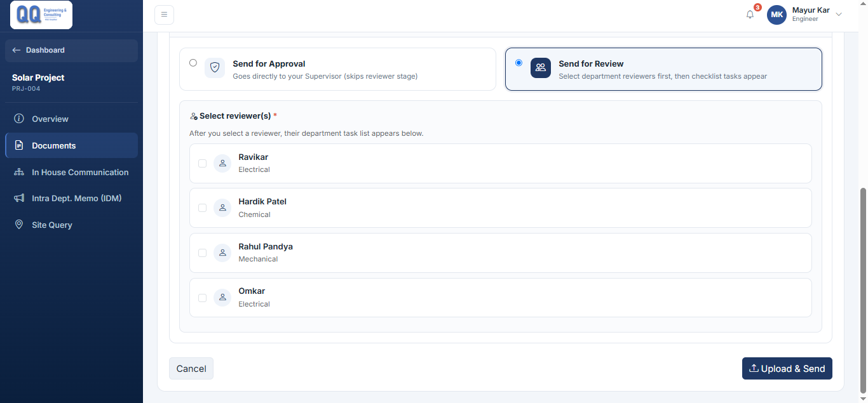This screenshot has height=403, width=868.
Task: Click the In House Communication hierarchy icon
Action: point(19,172)
